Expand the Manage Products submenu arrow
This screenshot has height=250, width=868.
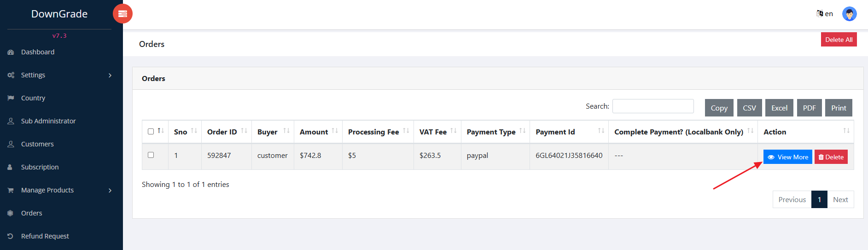point(110,190)
